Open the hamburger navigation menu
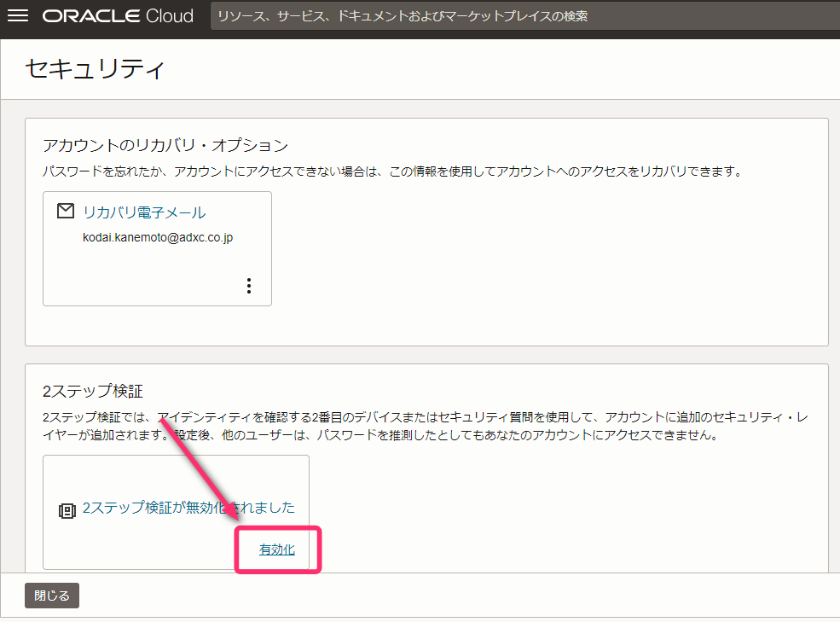 [x=18, y=15]
